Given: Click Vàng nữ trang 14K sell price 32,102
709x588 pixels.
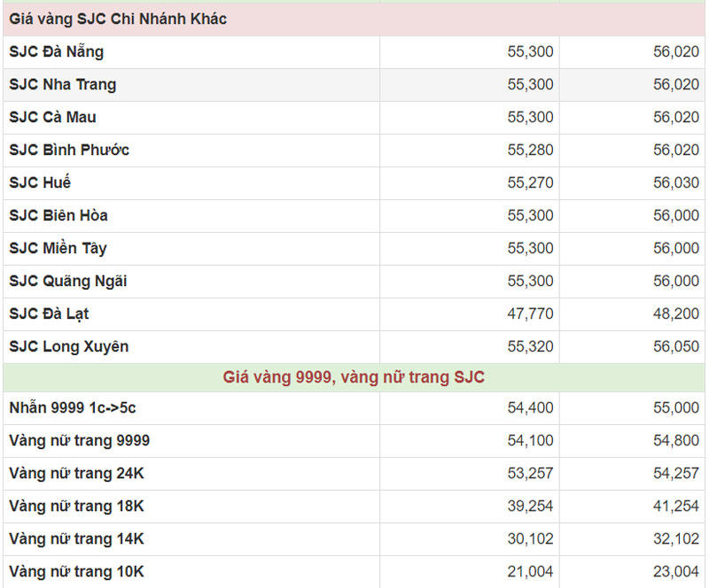Looking at the screenshot, I should click(676, 538).
